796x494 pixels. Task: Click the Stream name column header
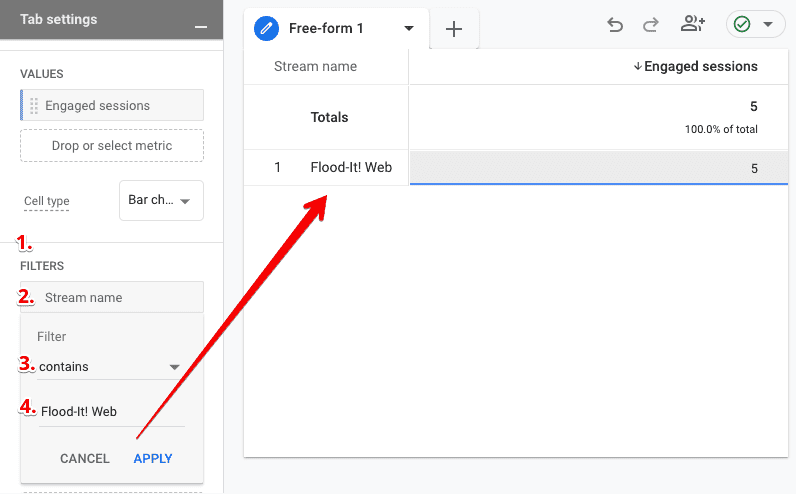315,67
